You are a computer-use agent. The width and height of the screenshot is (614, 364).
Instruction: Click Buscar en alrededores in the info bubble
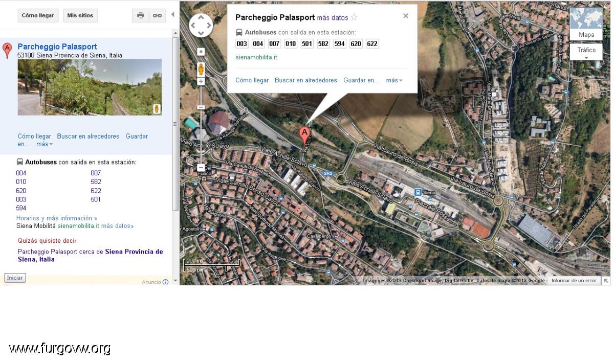pyautogui.click(x=306, y=80)
